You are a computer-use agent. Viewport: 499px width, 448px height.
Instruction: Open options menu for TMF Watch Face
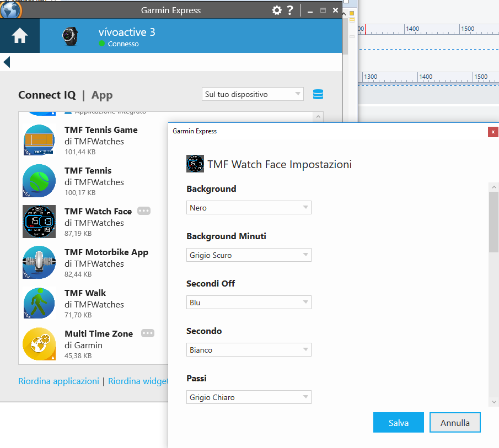tap(144, 211)
